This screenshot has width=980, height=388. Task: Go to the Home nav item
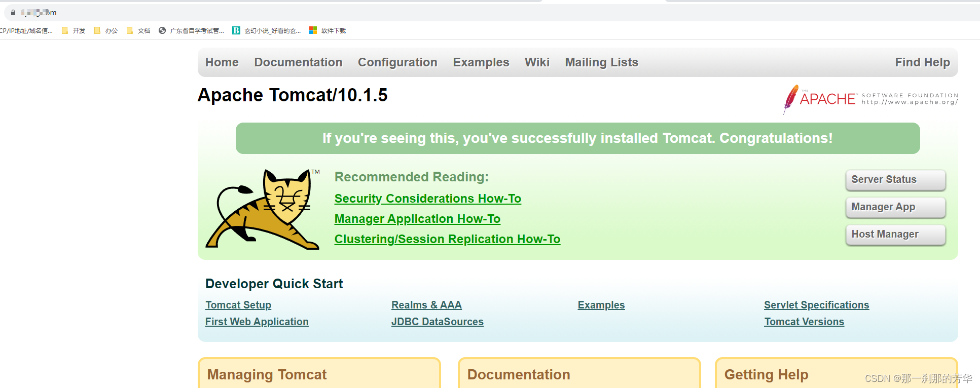click(222, 62)
